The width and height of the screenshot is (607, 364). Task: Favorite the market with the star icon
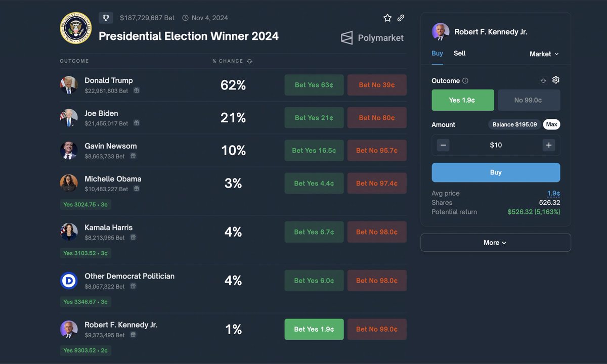click(387, 18)
